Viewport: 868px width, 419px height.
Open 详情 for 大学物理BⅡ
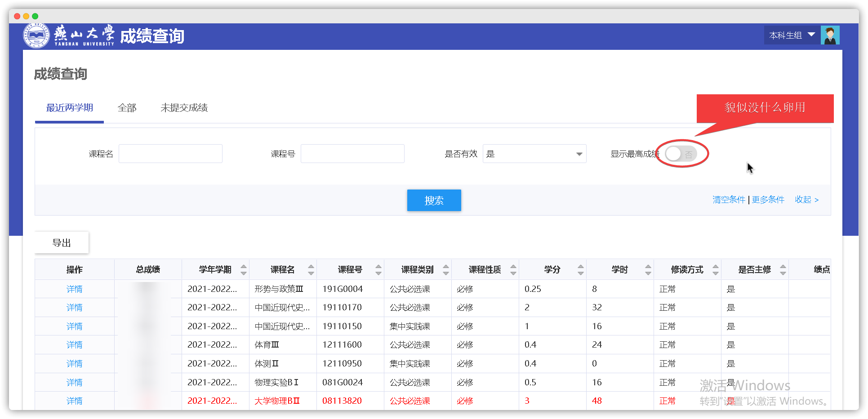75,401
